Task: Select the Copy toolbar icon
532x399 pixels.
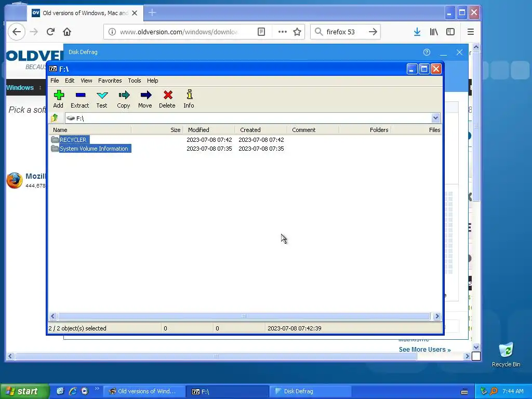Action: [124, 99]
